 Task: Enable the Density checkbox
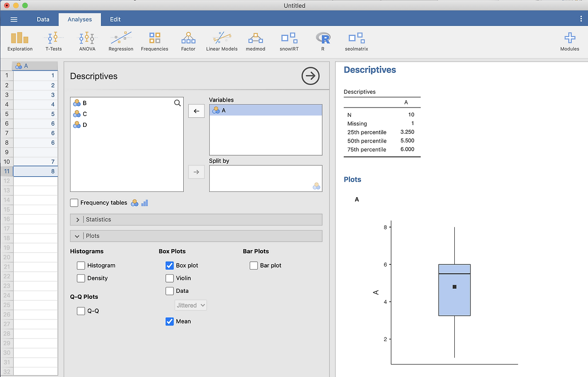point(81,278)
